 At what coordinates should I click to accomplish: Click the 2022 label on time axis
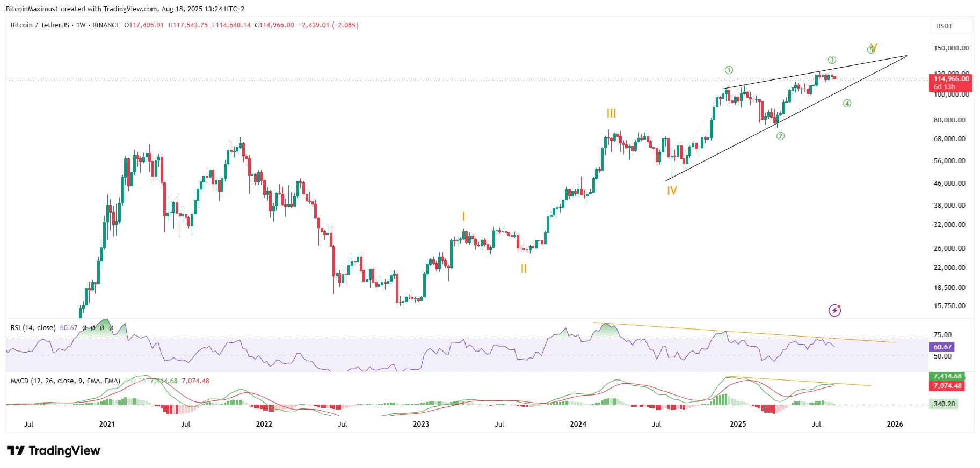point(264,424)
